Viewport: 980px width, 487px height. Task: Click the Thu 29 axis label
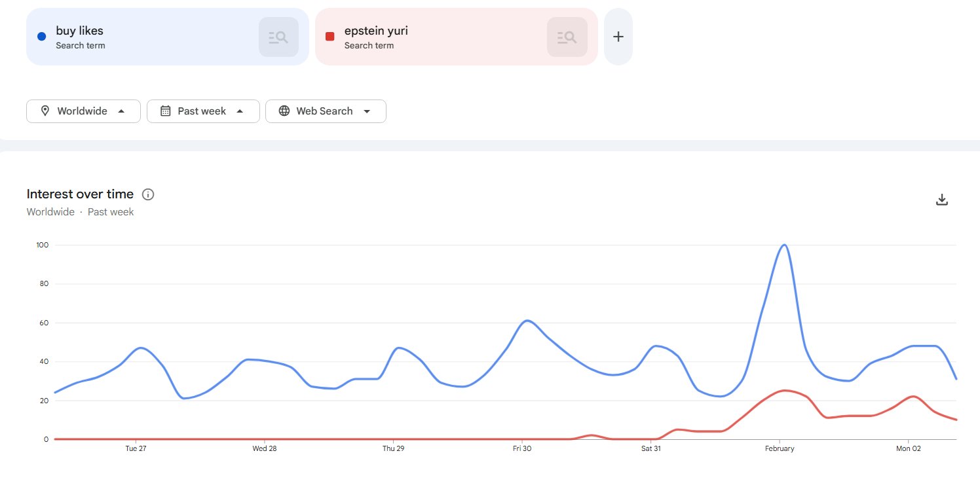[x=393, y=448]
